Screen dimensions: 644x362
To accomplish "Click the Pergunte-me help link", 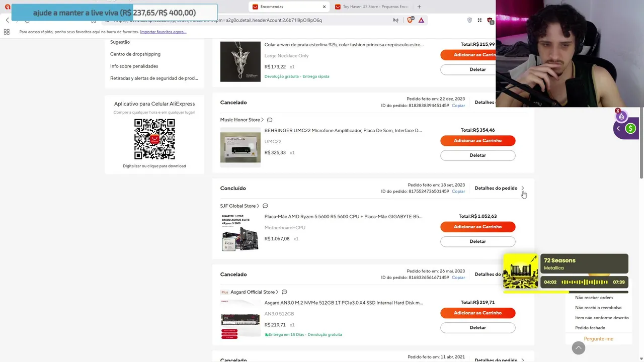I will pyautogui.click(x=598, y=339).
